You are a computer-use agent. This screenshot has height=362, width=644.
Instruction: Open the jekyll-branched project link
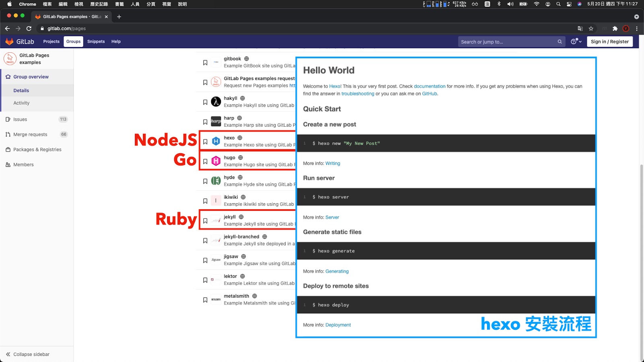(242, 237)
